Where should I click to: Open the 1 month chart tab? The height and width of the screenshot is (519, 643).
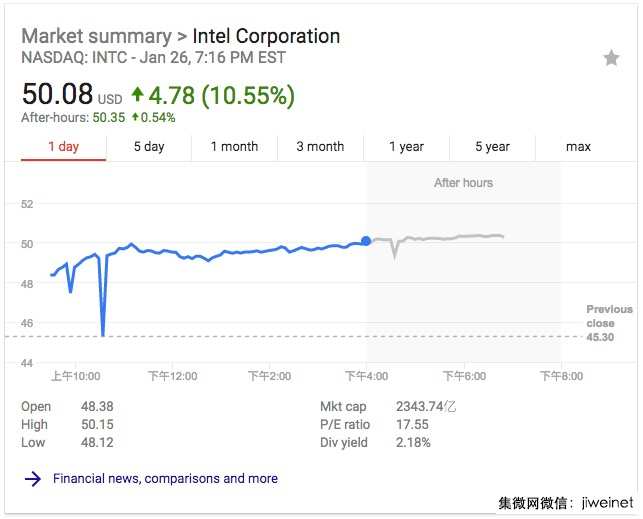click(x=234, y=147)
